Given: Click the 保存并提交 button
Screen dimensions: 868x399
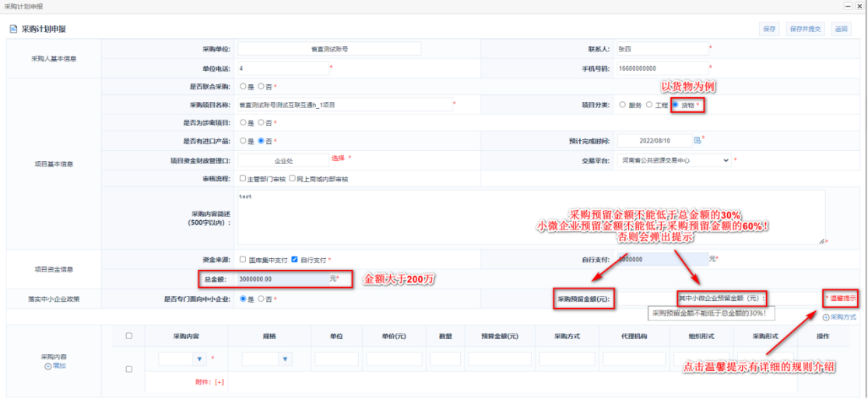Looking at the screenshot, I should [x=805, y=29].
